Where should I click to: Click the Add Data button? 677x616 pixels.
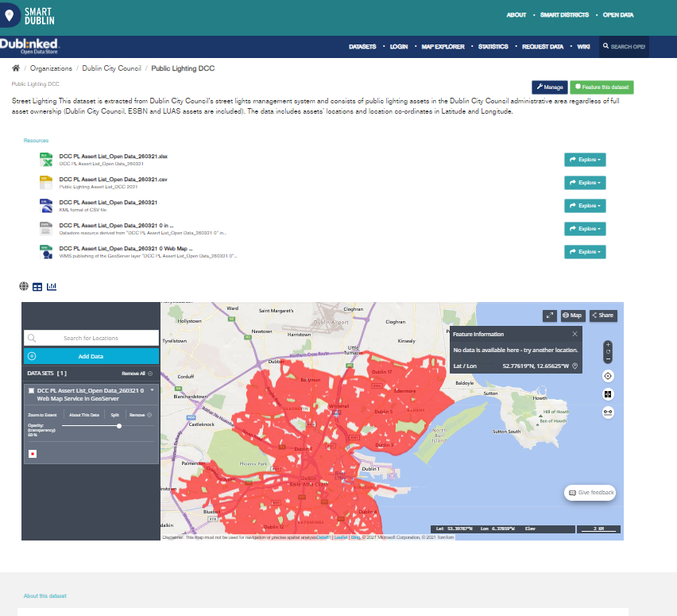click(91, 357)
